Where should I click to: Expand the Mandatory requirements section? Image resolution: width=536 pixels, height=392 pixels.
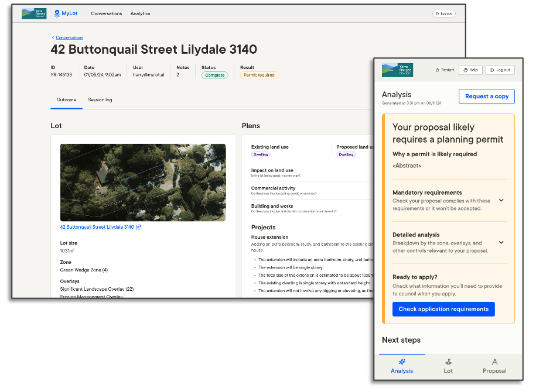click(501, 200)
